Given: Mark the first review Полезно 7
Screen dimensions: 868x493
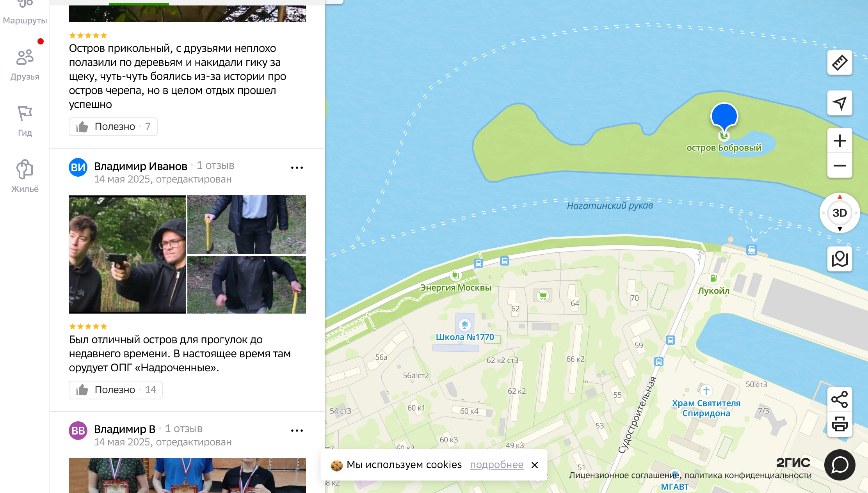Looking at the screenshot, I should [x=113, y=127].
